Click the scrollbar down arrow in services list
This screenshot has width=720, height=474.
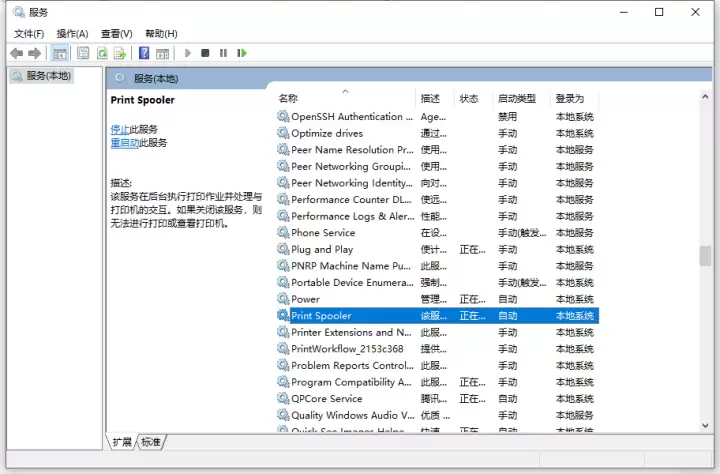coord(705,425)
